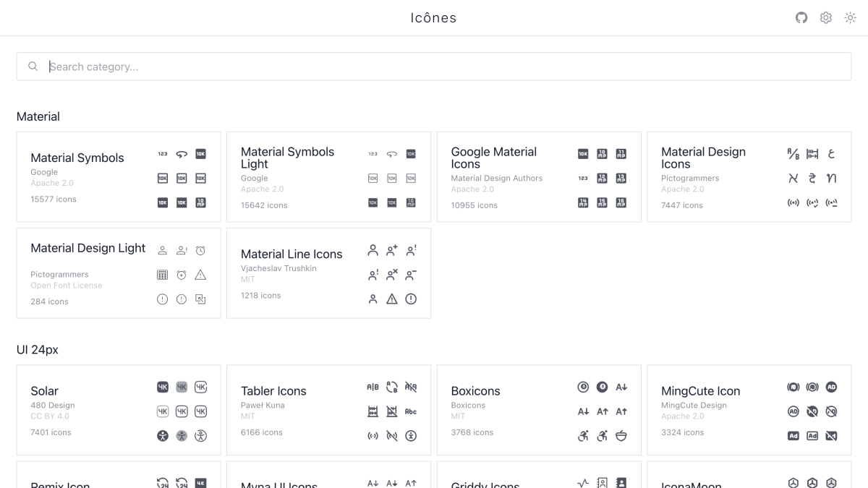
Task: Open the Google Material Icons collection
Action: pyautogui.click(x=539, y=177)
